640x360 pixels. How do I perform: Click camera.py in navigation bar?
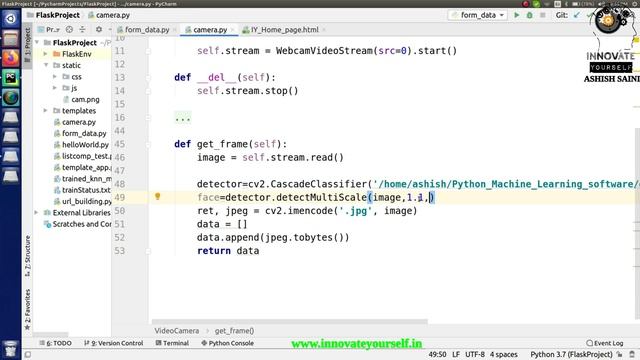pyautogui.click(x=109, y=15)
